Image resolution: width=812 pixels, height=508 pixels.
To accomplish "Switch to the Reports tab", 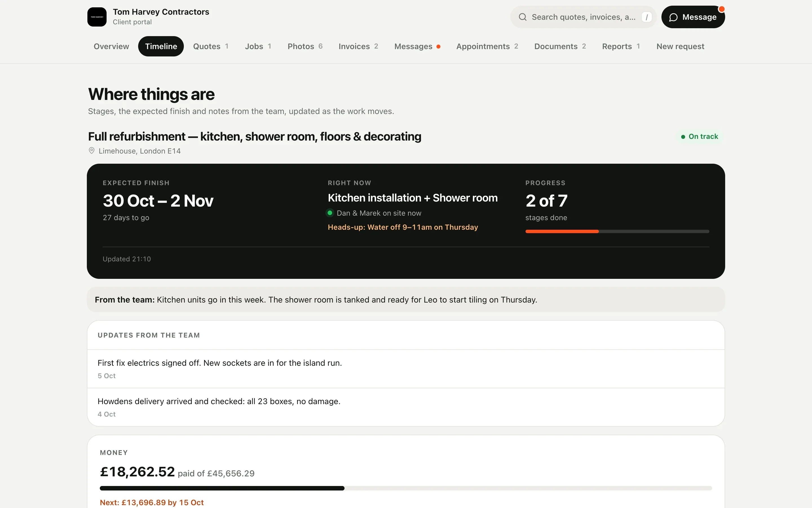I will 621,46.
